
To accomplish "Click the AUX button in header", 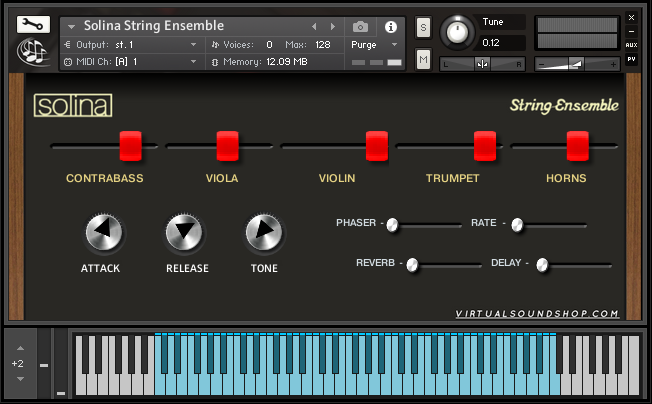I will click(x=631, y=45).
